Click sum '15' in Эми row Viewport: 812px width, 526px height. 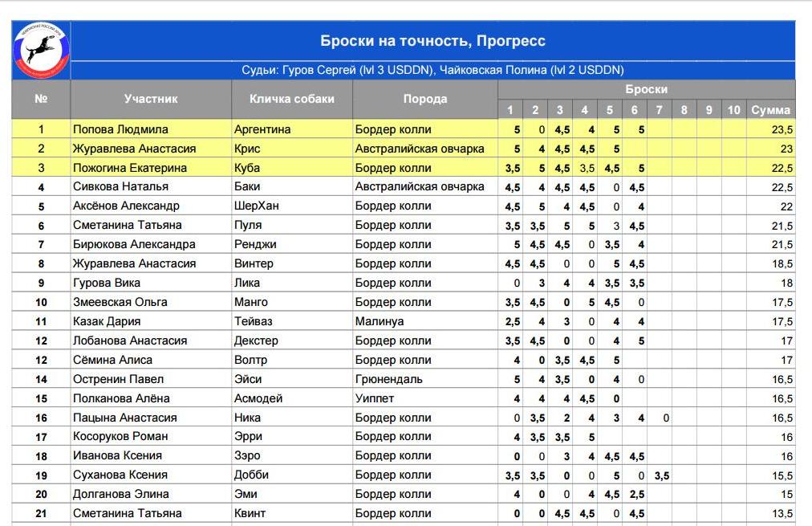pos(786,495)
